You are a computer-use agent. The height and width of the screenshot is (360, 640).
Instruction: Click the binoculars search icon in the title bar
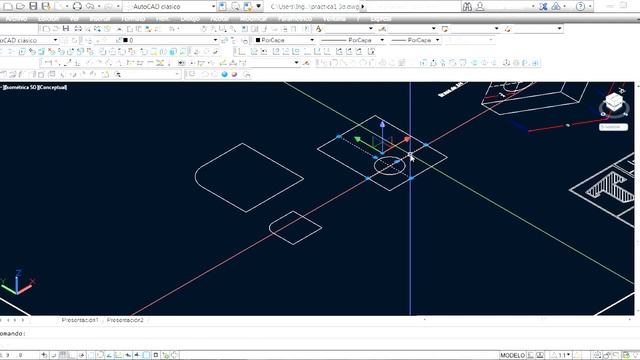[x=467, y=6]
